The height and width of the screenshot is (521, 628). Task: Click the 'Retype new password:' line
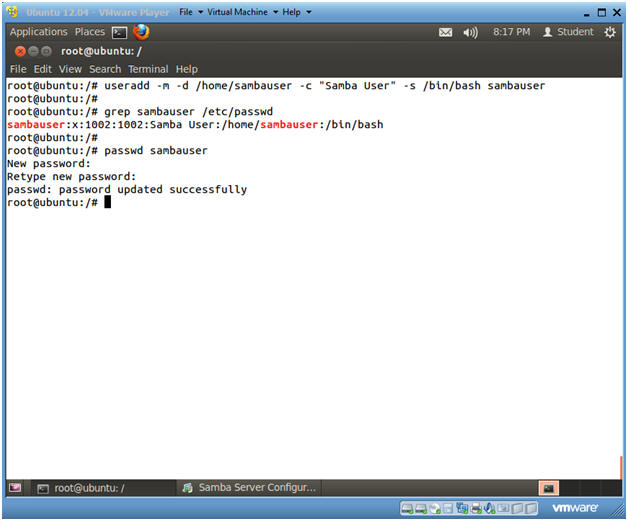click(72, 177)
